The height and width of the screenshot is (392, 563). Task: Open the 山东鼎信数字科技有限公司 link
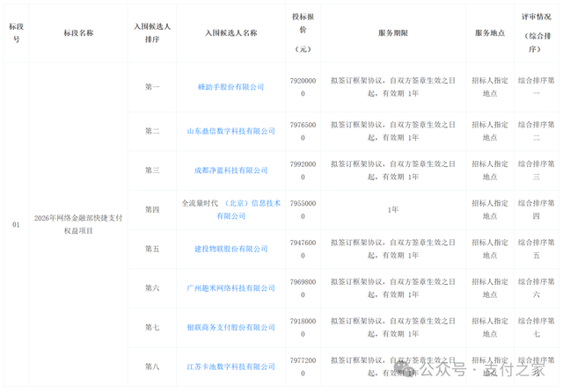coord(230,131)
